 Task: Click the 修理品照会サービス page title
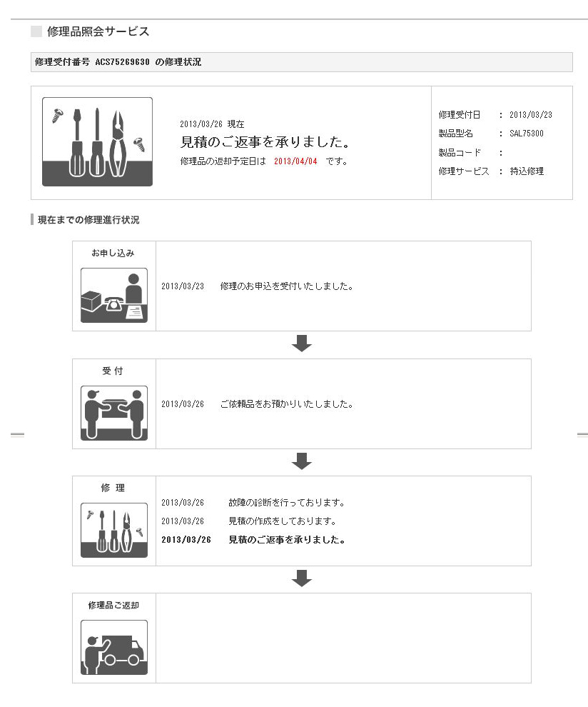(98, 31)
